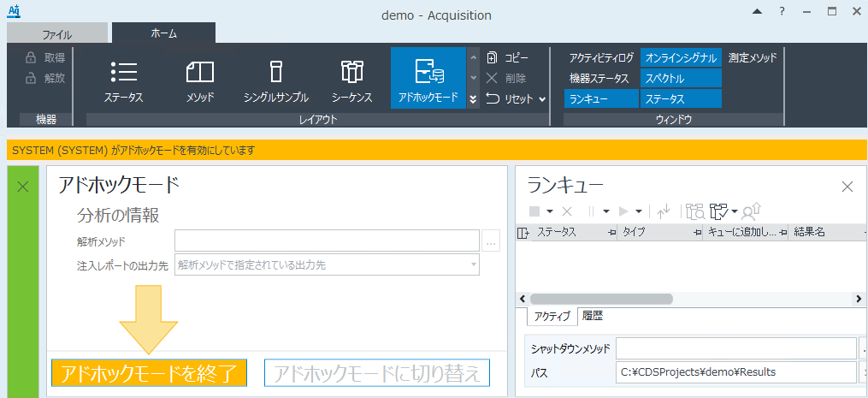Viewport: 868px width, 398px height.
Task: Click column chooser icon in ランキュー table
Action: click(523, 233)
